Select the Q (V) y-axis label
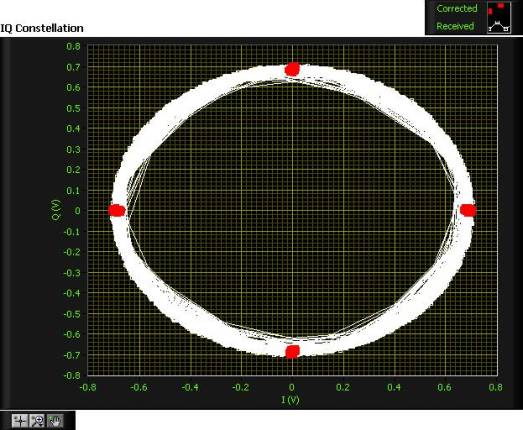The height and width of the screenshot is (430, 523). pyautogui.click(x=57, y=210)
